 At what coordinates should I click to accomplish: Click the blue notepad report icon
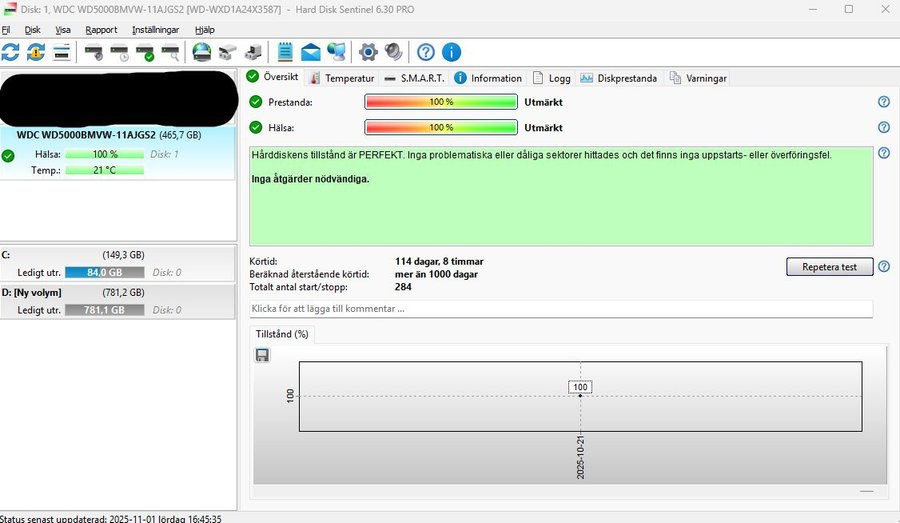[285, 52]
